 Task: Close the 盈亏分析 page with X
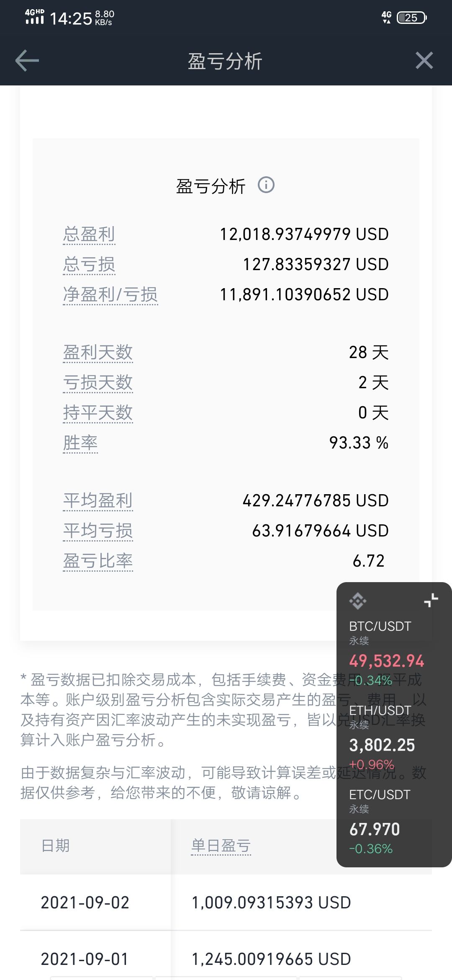coord(424,61)
